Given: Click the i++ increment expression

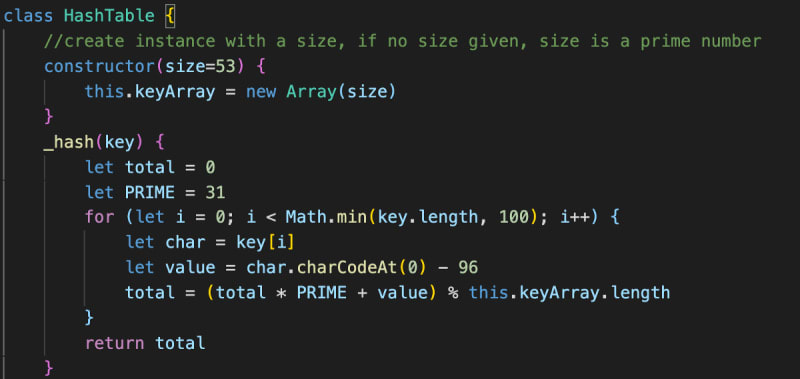Looking at the screenshot, I should 576,217.
